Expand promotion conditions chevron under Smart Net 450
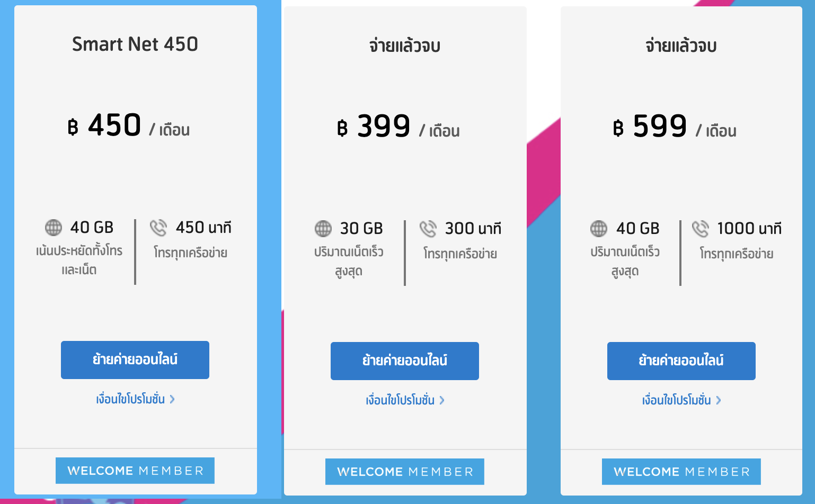 point(172,399)
